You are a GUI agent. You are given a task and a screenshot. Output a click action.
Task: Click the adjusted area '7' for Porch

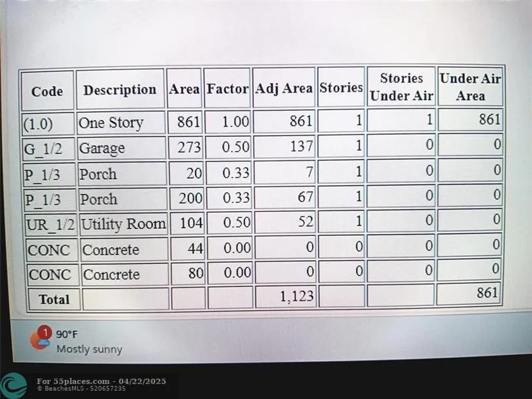point(285,172)
